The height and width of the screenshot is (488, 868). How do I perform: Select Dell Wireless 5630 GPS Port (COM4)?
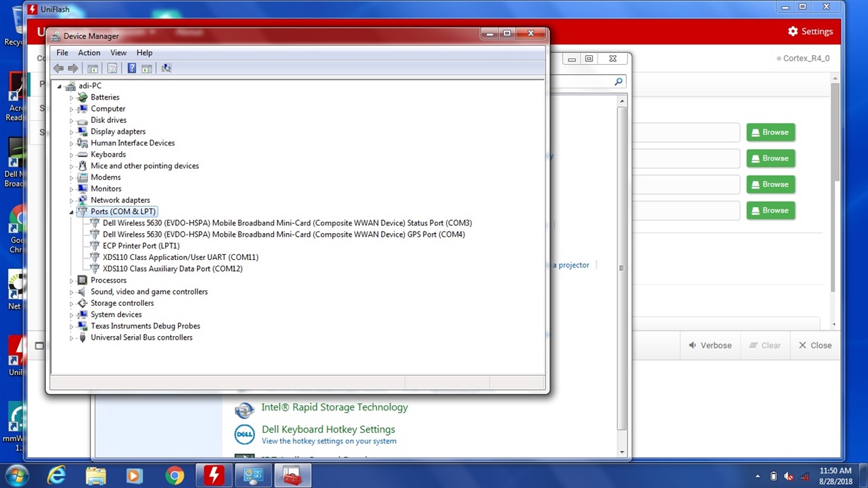[x=284, y=234]
